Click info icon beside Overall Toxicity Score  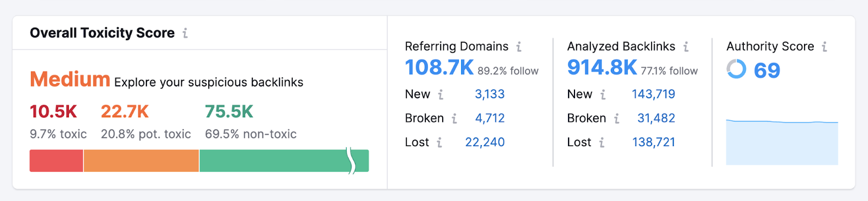185,33
